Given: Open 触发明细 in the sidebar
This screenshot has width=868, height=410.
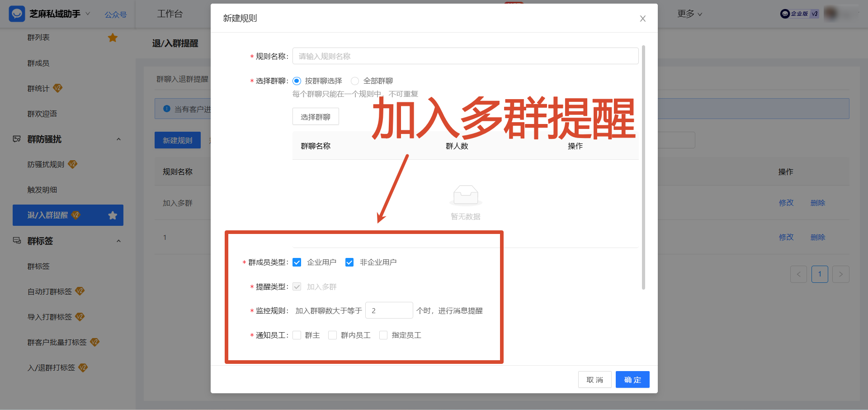Looking at the screenshot, I should 42,190.
